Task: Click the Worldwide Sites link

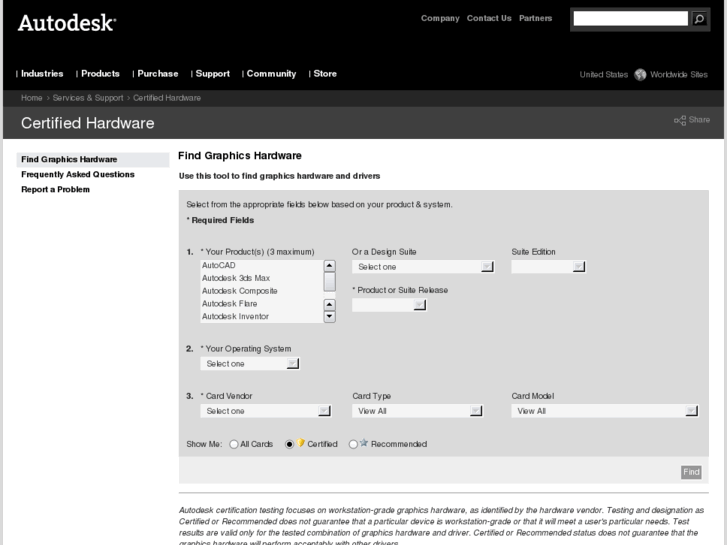Action: point(679,75)
